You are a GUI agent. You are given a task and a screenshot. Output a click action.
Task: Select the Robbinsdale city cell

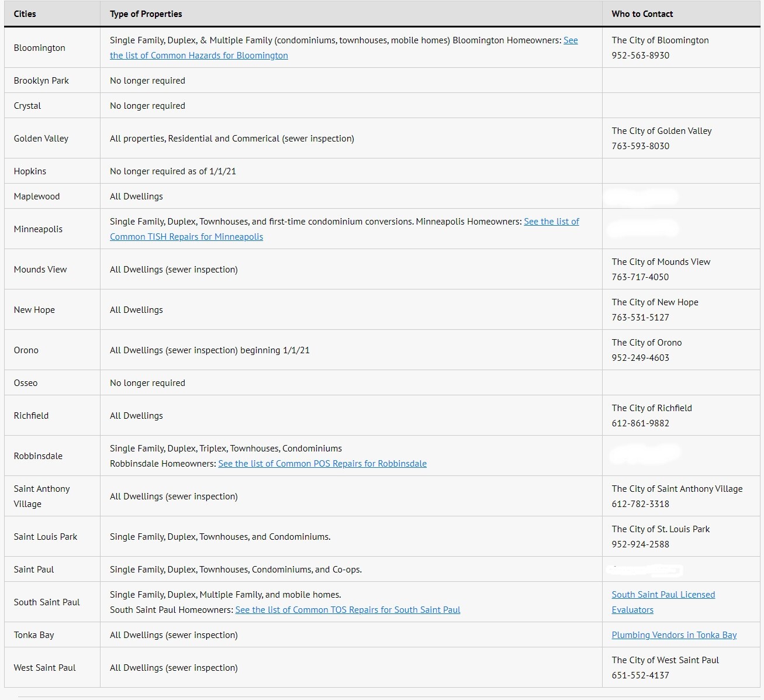coord(52,456)
